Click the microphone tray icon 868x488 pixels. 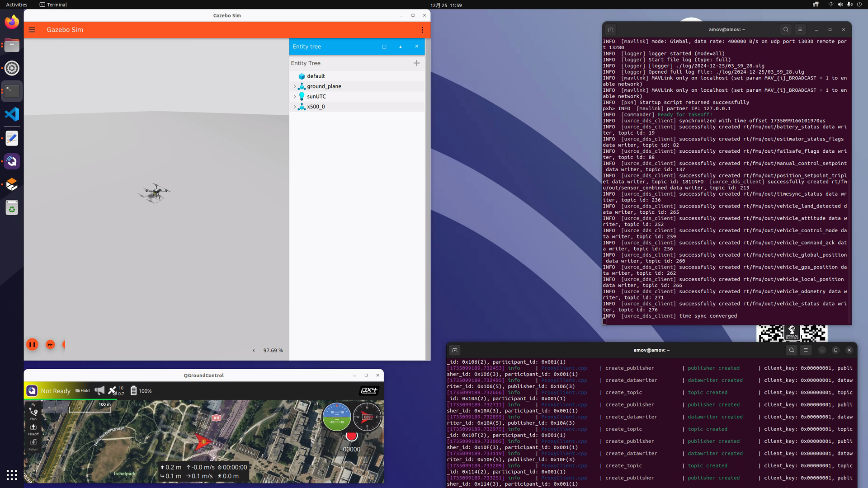pos(849,5)
